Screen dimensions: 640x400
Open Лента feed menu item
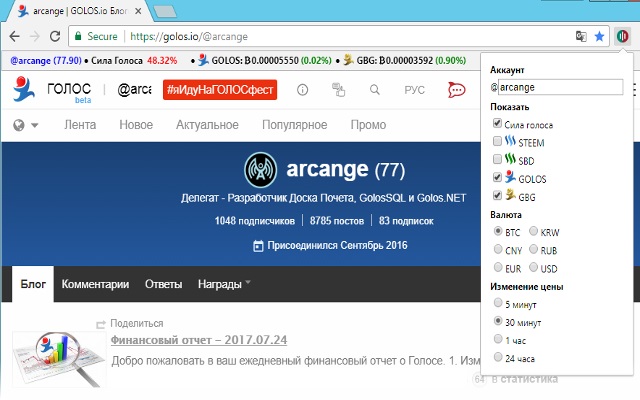click(x=80, y=125)
